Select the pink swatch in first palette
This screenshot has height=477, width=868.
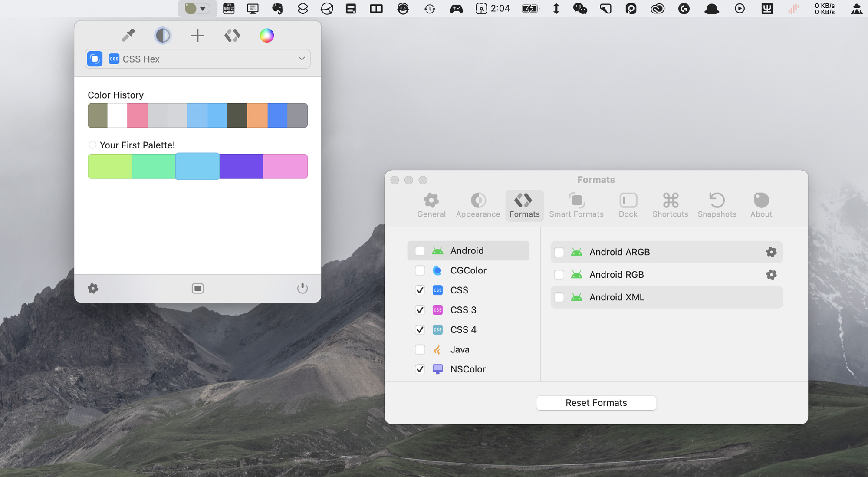tap(286, 166)
